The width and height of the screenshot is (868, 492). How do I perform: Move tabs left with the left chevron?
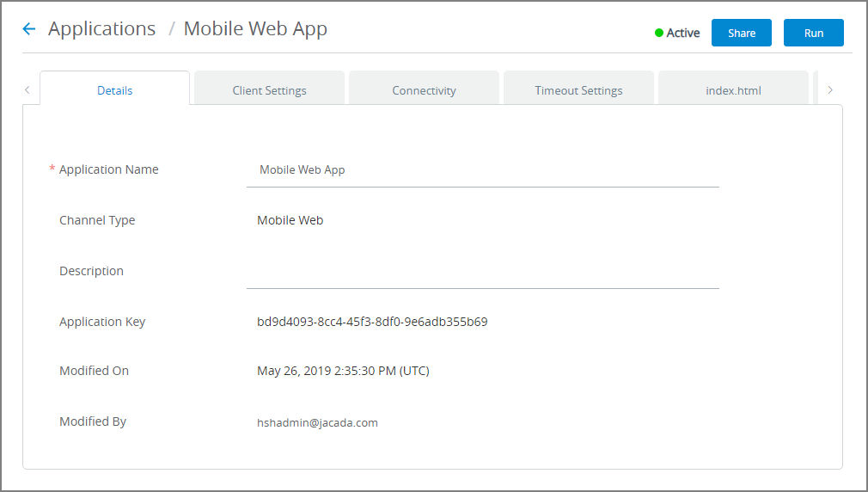click(28, 89)
